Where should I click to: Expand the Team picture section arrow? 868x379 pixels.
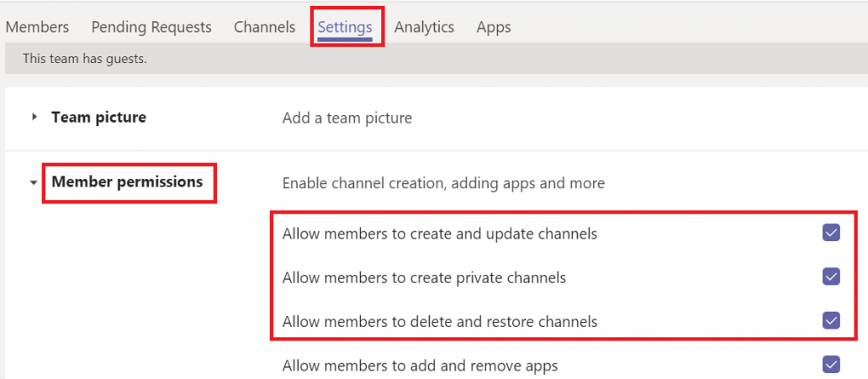click(34, 118)
